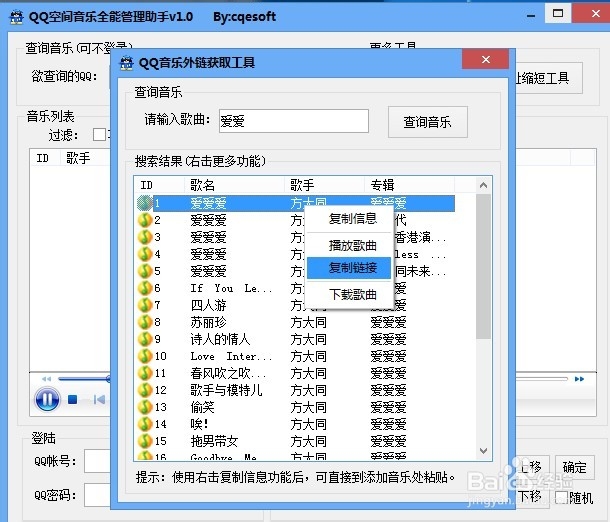Click the music icon beside Love Inter...
Viewport: 610px width, 522px height.
[145, 356]
